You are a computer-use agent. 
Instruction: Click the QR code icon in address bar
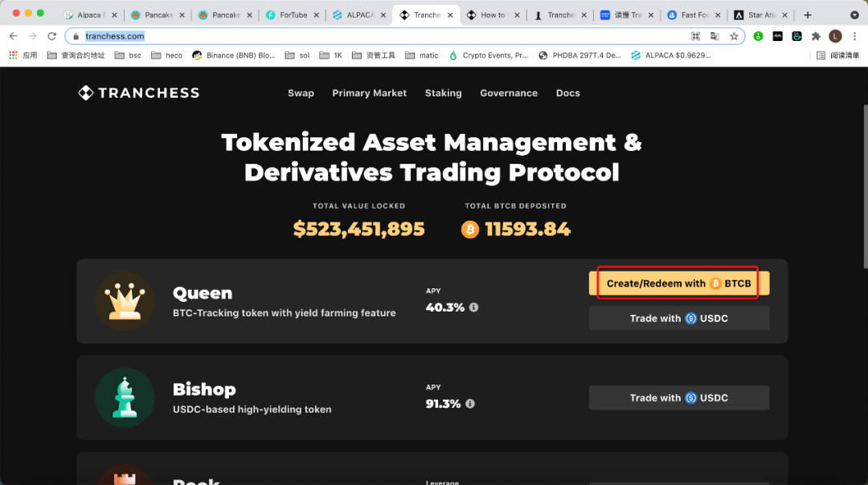pyautogui.click(x=695, y=36)
